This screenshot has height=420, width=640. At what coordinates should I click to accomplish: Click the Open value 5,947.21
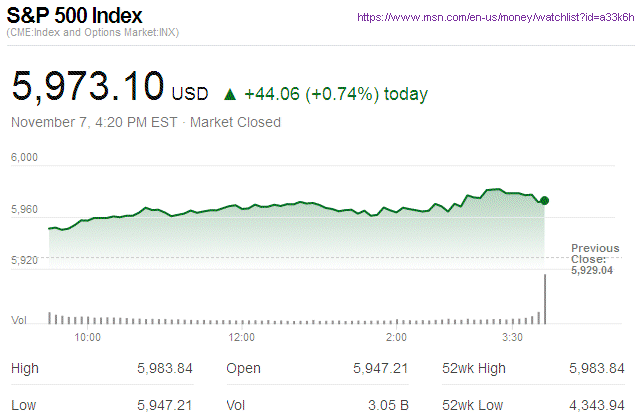pyautogui.click(x=381, y=369)
